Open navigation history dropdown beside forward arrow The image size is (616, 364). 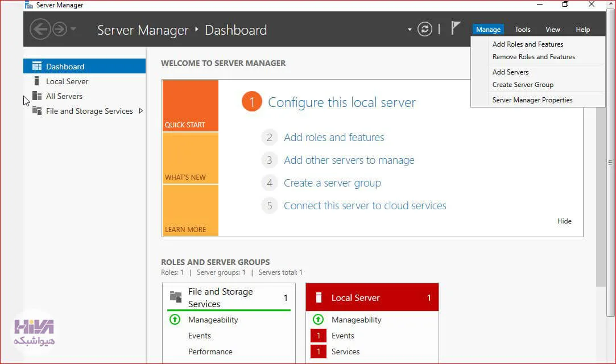[x=73, y=28]
